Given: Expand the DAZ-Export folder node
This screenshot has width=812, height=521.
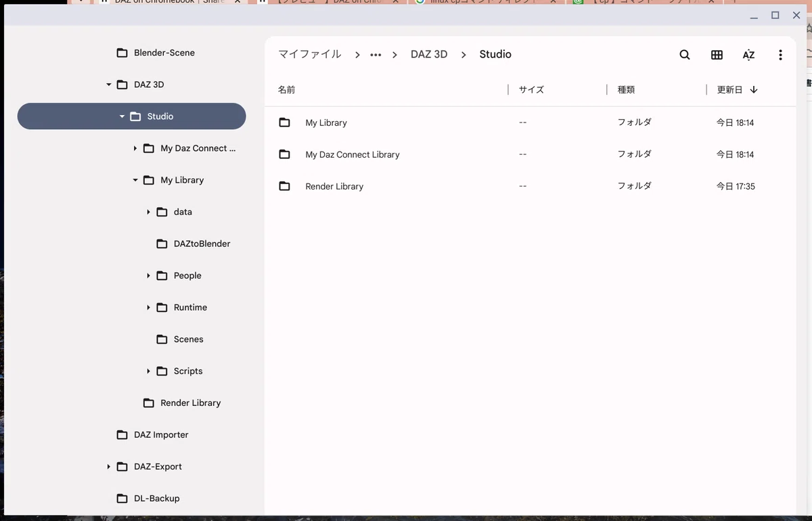Looking at the screenshot, I should (109, 466).
